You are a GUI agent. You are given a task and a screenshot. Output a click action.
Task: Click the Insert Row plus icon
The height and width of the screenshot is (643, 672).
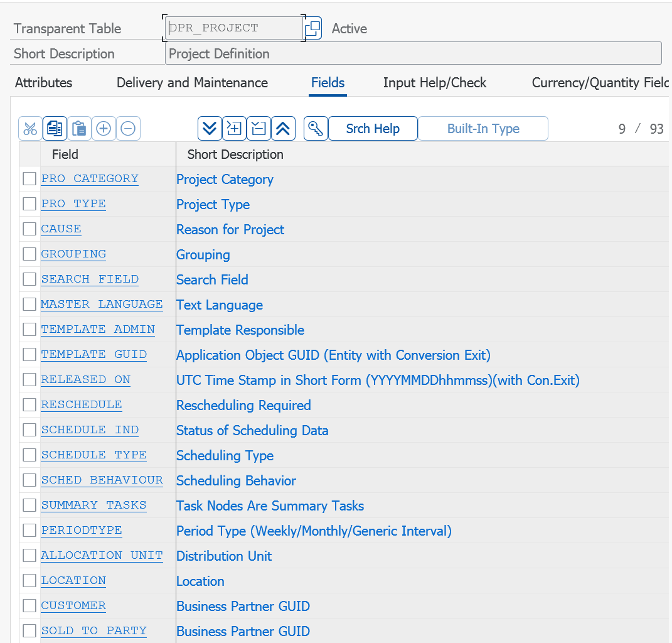coord(104,128)
